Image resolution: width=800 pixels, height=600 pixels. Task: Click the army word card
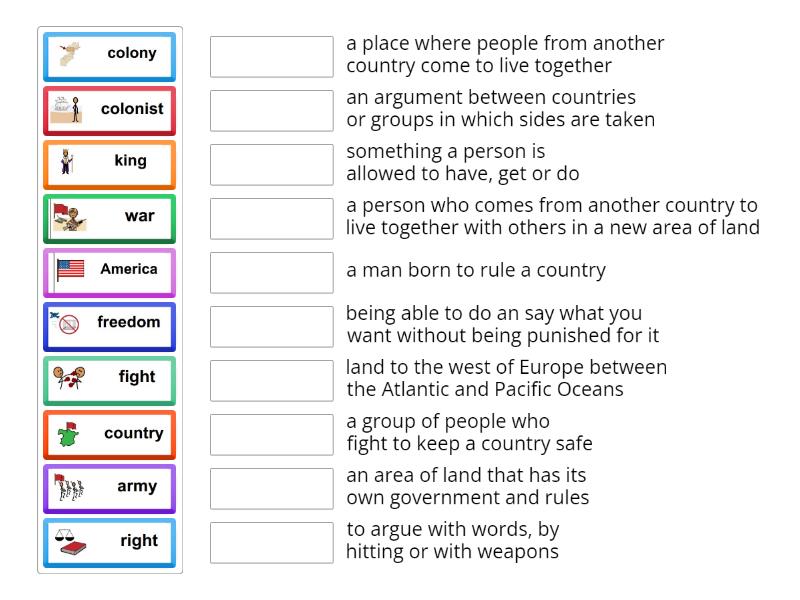pyautogui.click(x=109, y=488)
